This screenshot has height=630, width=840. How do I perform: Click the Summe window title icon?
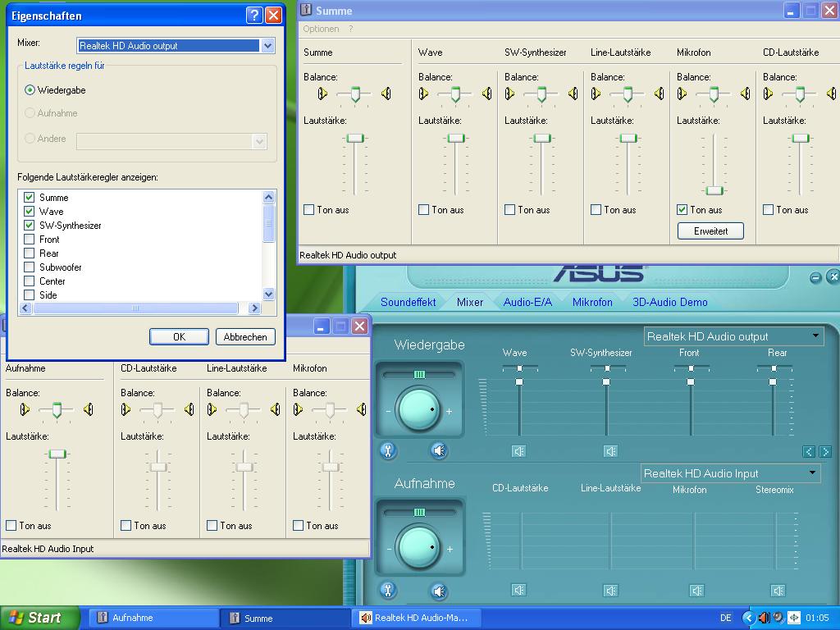[x=306, y=10]
